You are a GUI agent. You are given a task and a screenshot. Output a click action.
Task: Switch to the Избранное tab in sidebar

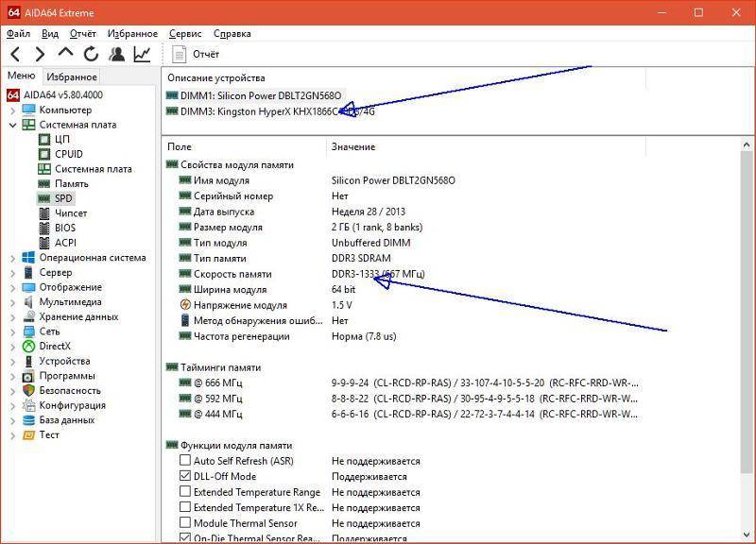pyautogui.click(x=72, y=76)
